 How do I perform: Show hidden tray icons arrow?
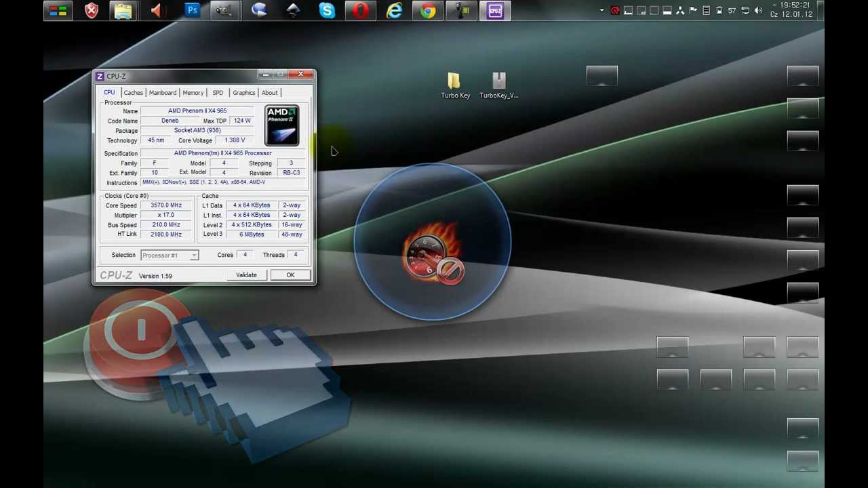click(x=601, y=10)
